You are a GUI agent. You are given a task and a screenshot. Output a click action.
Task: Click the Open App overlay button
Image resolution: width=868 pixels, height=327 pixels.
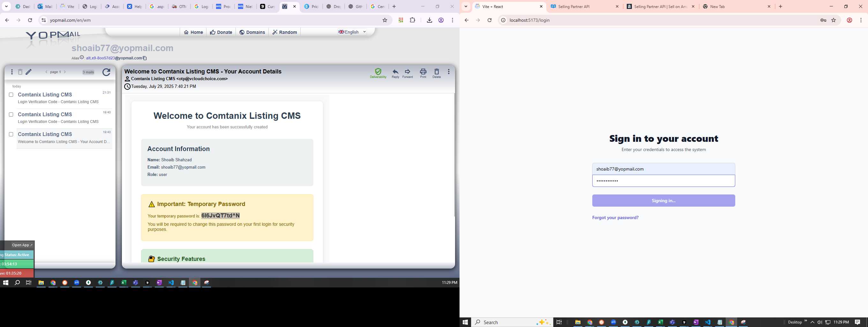click(x=22, y=245)
